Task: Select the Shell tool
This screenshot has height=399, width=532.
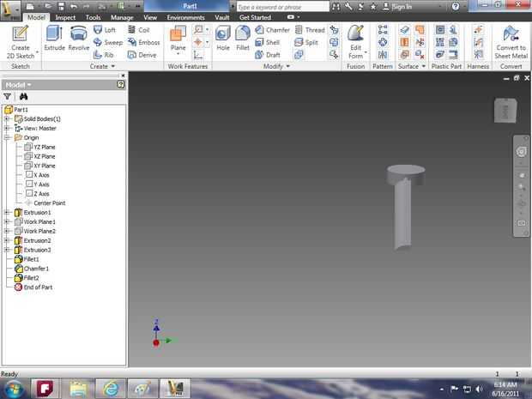Action: [268, 42]
